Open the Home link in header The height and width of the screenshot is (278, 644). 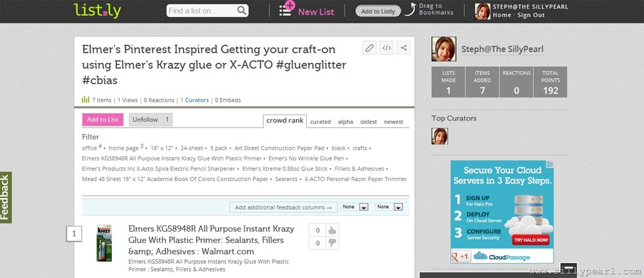pos(501,15)
